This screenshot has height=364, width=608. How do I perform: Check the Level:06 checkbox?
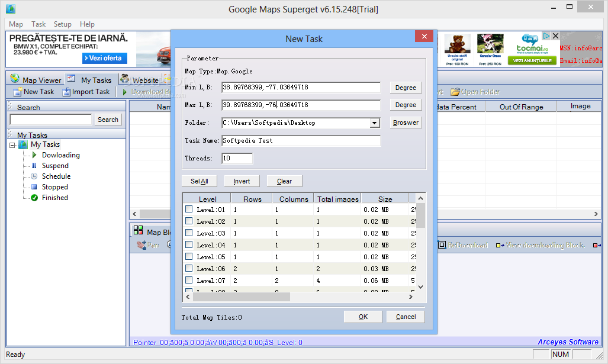point(189,268)
